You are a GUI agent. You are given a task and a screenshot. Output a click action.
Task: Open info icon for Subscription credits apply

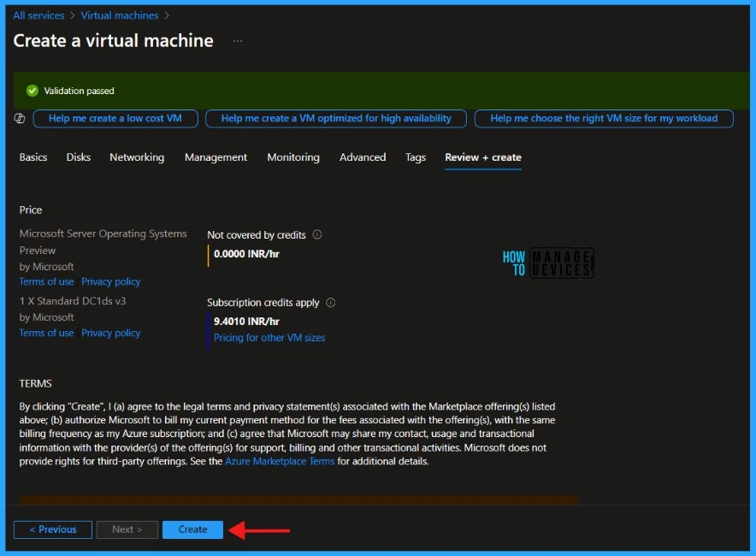[x=330, y=302]
